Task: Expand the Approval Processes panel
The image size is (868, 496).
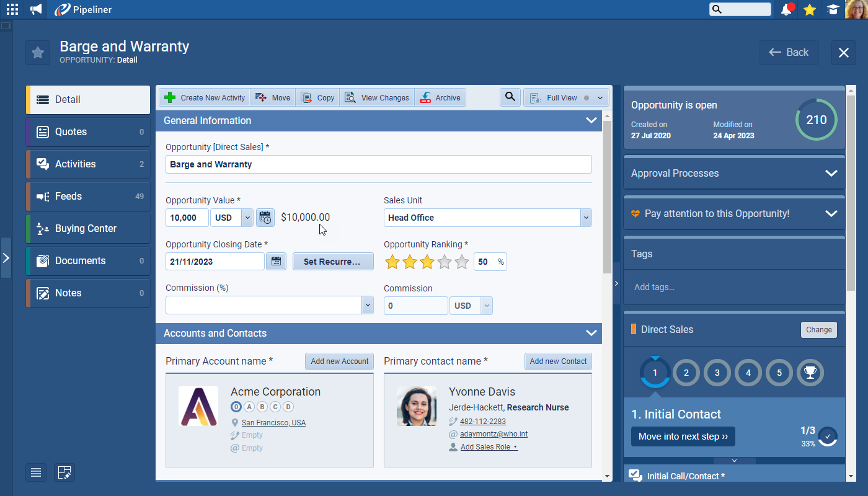Action: pos(831,174)
